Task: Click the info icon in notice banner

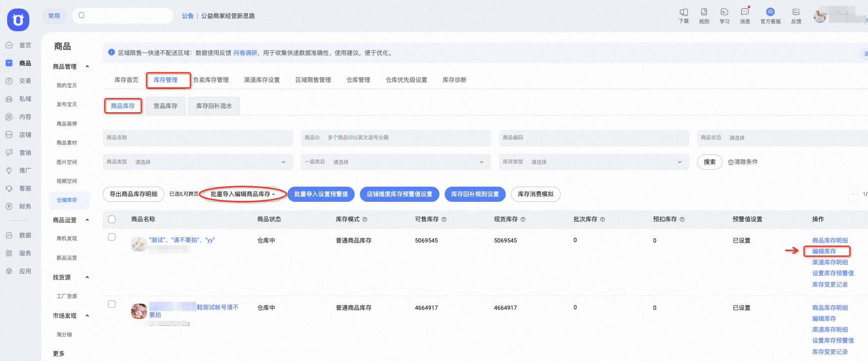Action: [x=111, y=53]
